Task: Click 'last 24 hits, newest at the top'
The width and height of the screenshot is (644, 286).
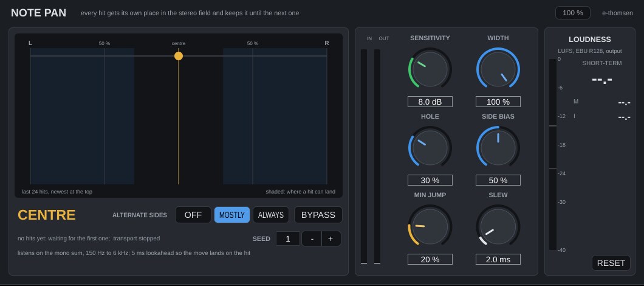Action: pyautogui.click(x=57, y=192)
